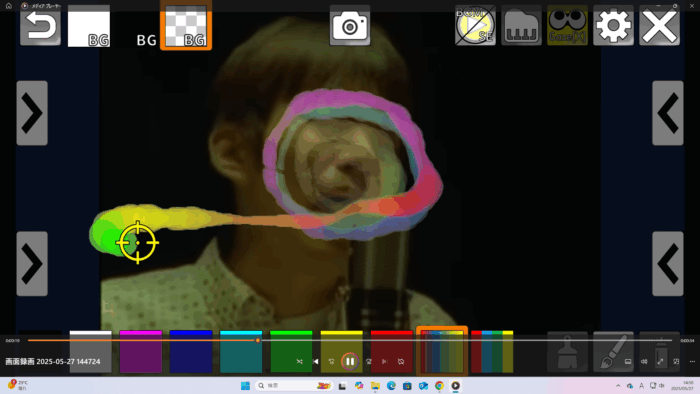Seek using the video progress bar handle

tap(258, 340)
